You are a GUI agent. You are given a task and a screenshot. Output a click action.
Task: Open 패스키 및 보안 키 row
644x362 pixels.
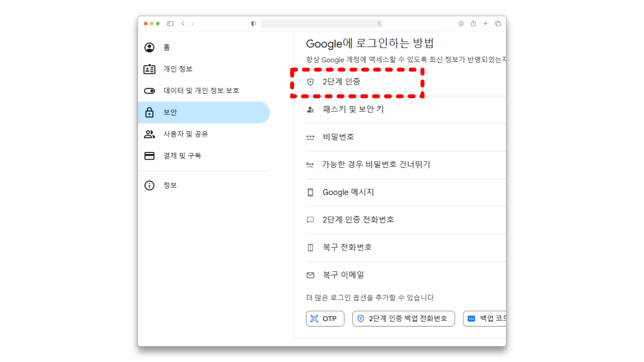tap(353, 110)
